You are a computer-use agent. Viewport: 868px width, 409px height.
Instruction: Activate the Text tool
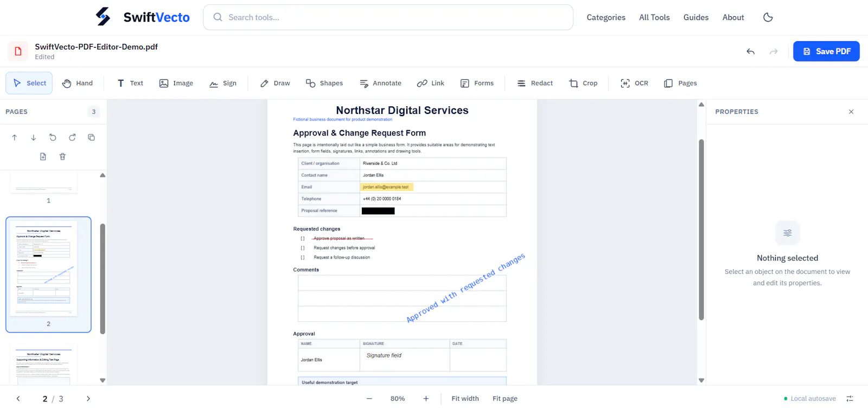130,83
